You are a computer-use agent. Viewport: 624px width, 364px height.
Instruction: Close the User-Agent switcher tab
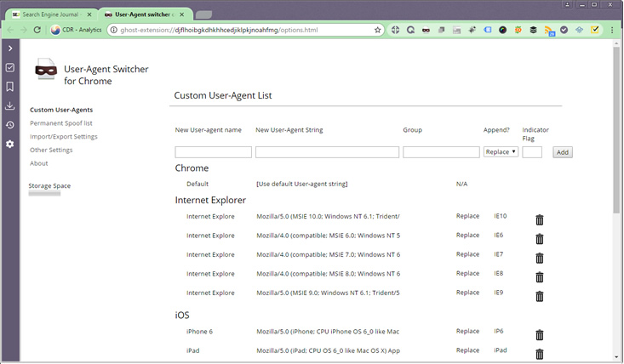(181, 14)
